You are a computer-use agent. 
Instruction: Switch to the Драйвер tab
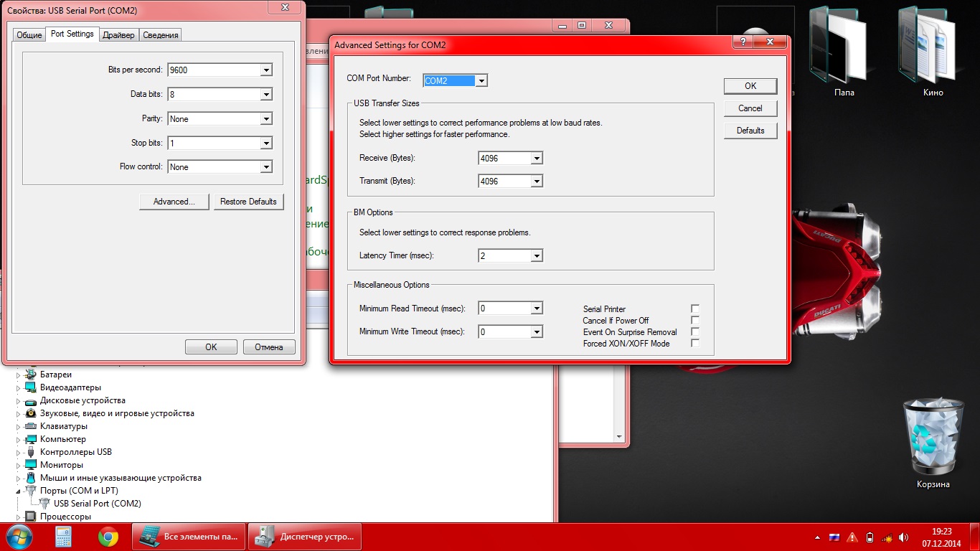pyautogui.click(x=118, y=35)
